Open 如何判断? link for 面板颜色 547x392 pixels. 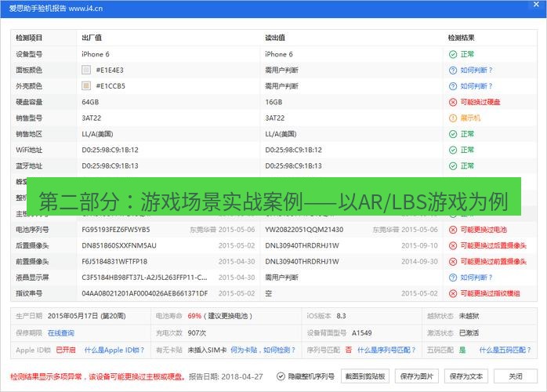[476, 70]
